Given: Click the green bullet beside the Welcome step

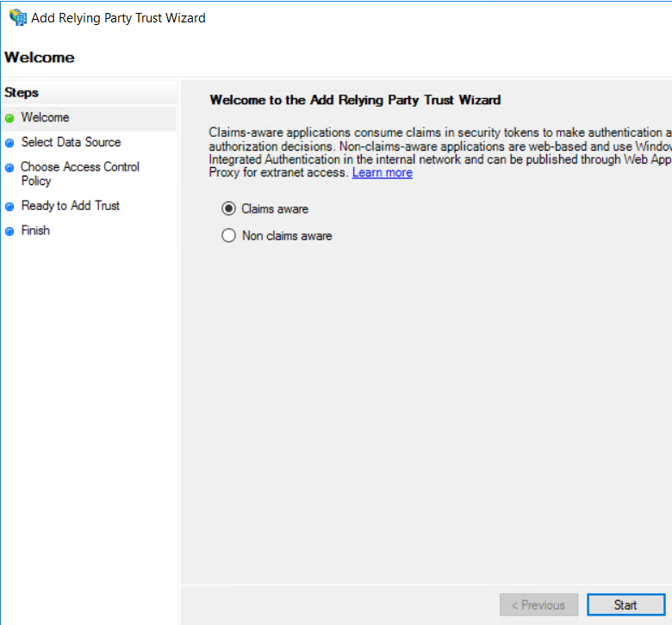Looking at the screenshot, I should tap(9, 119).
